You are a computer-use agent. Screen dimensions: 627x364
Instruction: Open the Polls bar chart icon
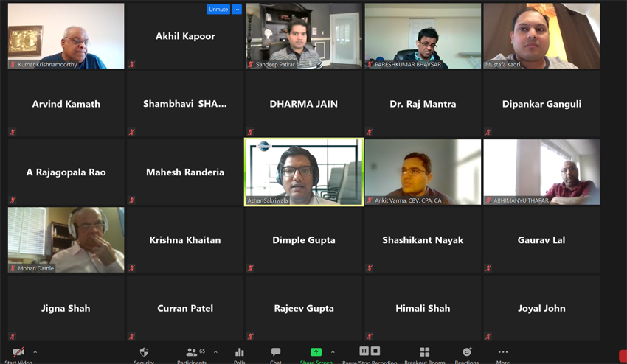point(240,352)
